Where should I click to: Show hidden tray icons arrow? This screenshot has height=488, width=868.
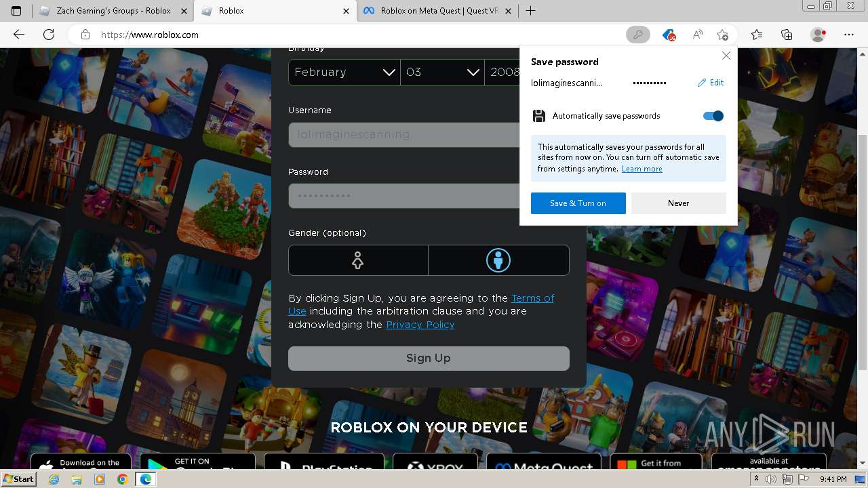(756, 479)
